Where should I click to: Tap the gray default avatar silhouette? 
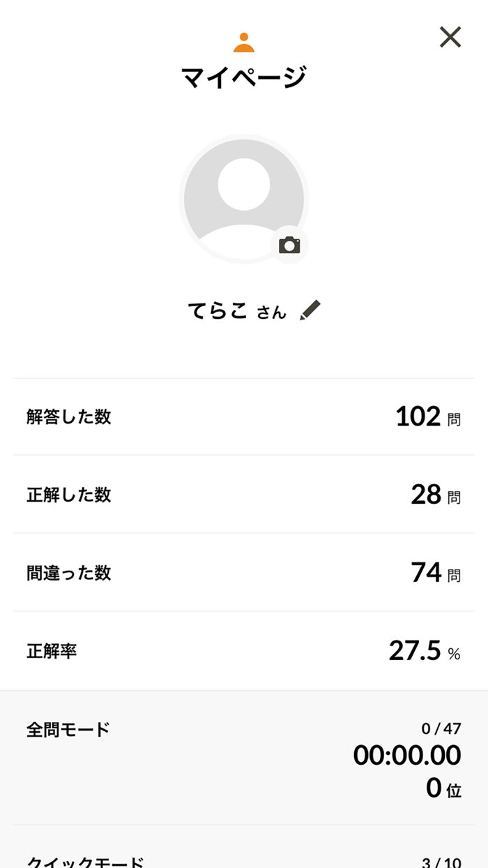pyautogui.click(x=243, y=199)
